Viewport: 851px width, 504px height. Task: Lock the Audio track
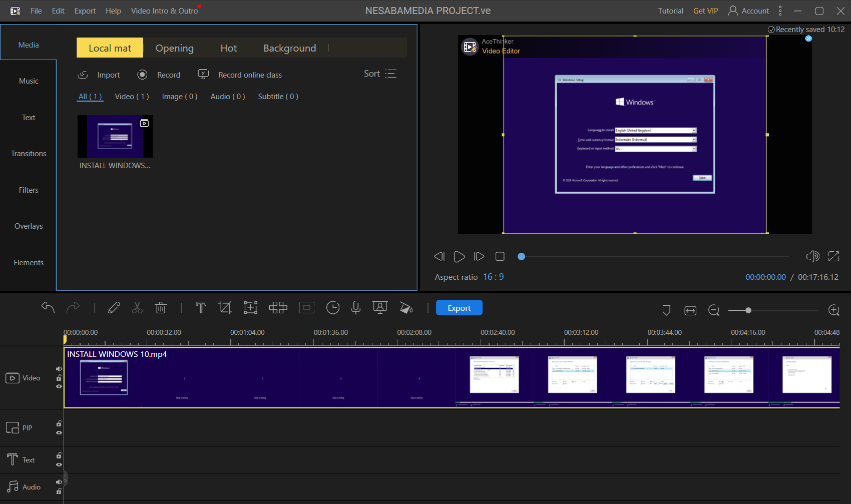point(59,491)
